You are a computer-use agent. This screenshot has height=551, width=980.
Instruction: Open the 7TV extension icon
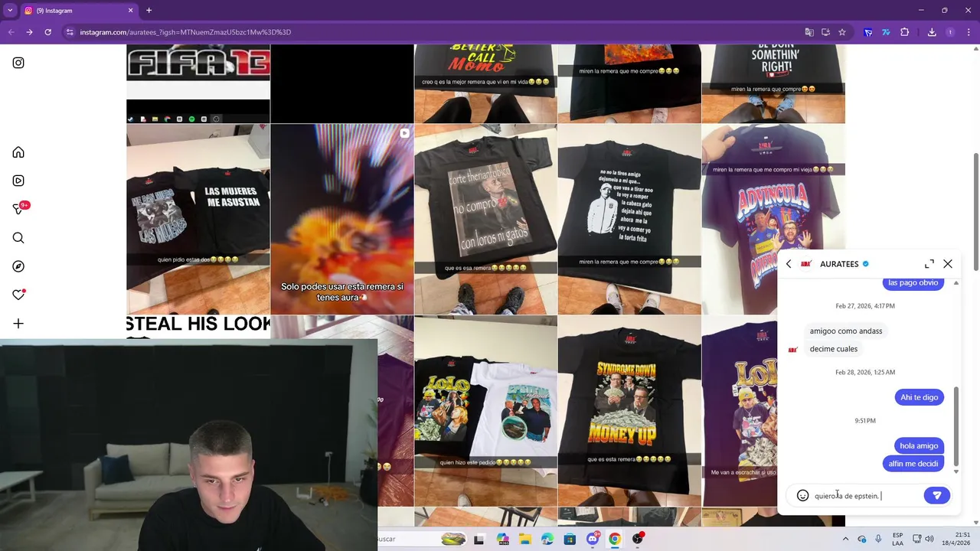[886, 32]
